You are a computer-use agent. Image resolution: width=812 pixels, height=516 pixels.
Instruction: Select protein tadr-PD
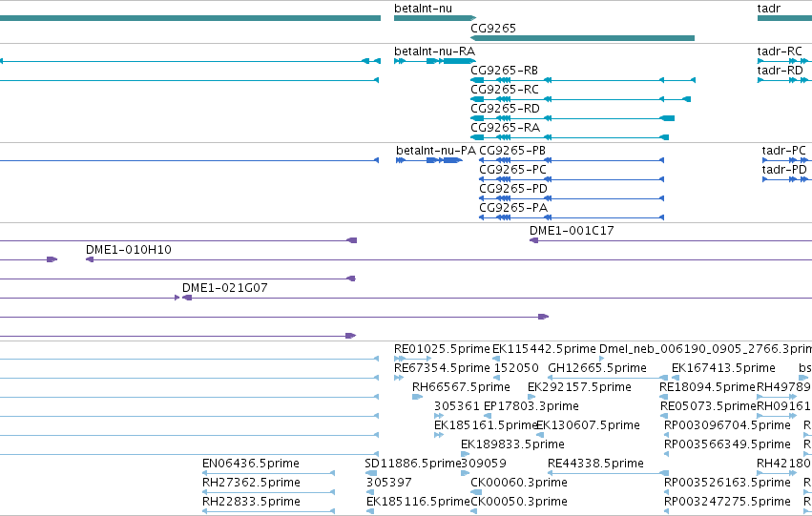(787, 179)
